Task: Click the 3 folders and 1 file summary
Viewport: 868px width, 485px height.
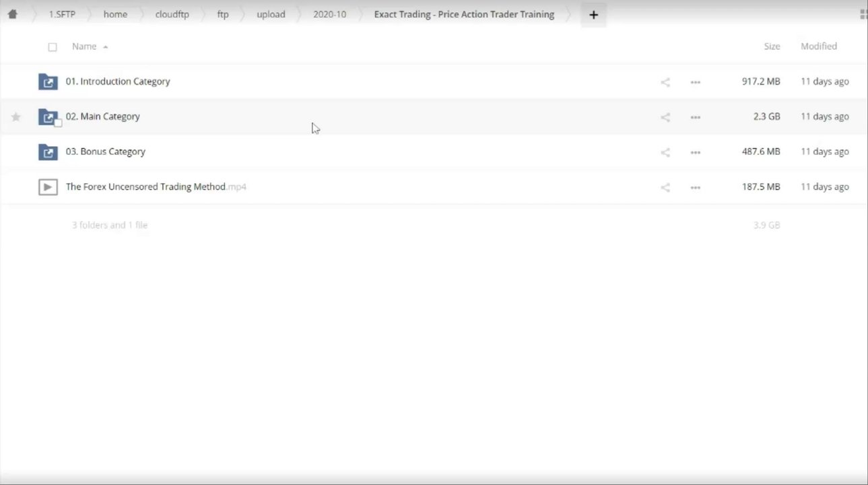Action: pos(110,225)
